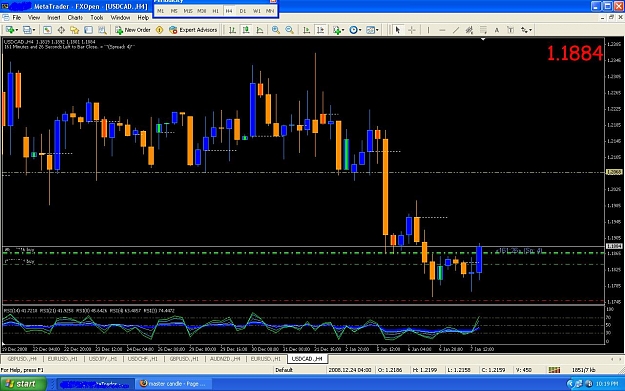The height and width of the screenshot is (391, 625).
Task: Expand the New Chart dropdown arrow
Action: pos(16,30)
